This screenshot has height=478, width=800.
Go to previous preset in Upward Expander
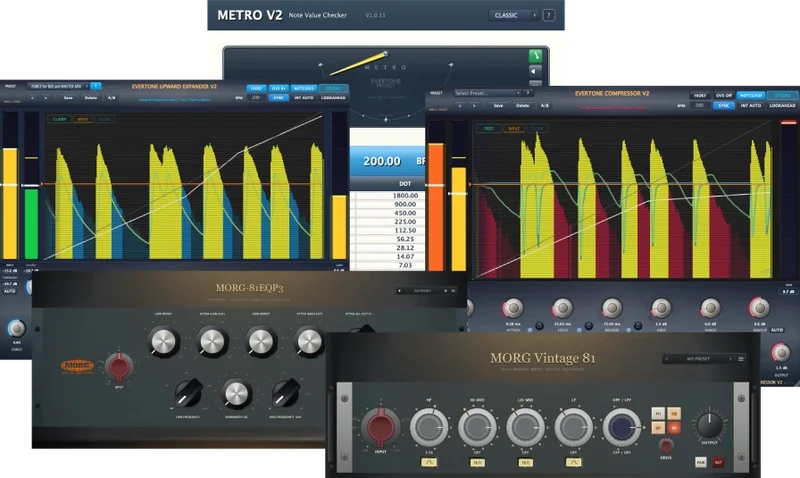tap(32, 97)
